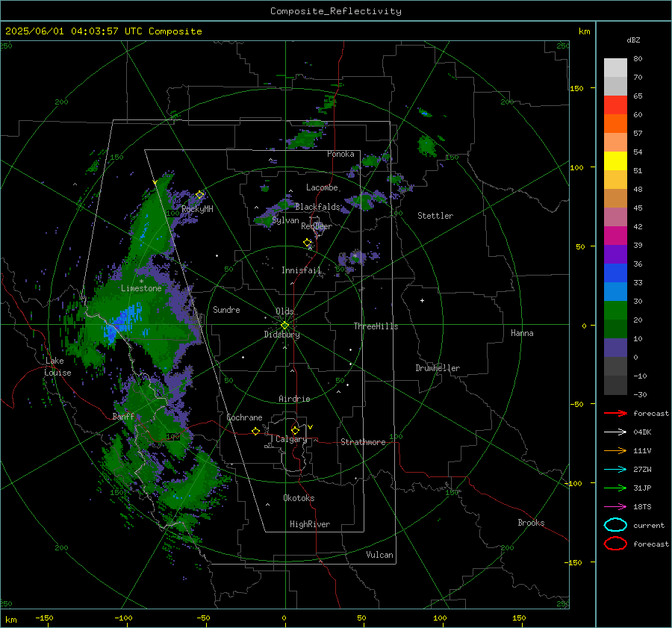This screenshot has width=672, height=628.
Task: Select the dark gray -30 dBZ swatch
Action: pos(615,385)
